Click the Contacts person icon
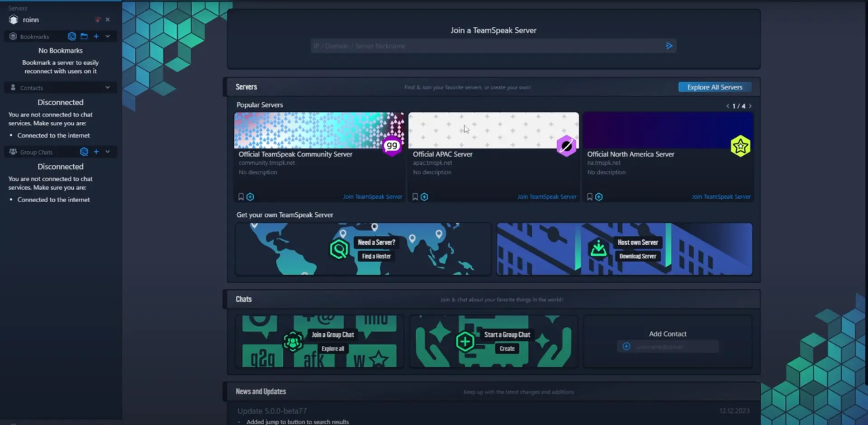Screen dimensions: 868x425 click(13, 87)
